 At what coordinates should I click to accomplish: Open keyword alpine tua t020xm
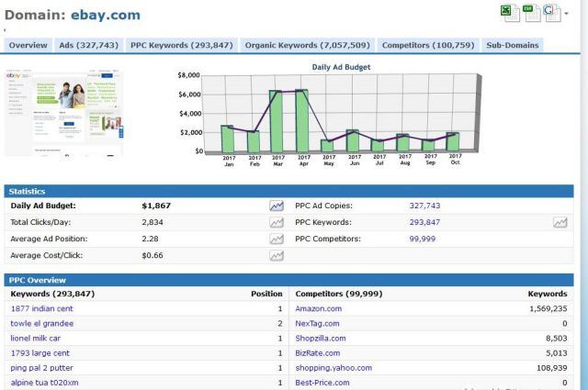[44, 383]
